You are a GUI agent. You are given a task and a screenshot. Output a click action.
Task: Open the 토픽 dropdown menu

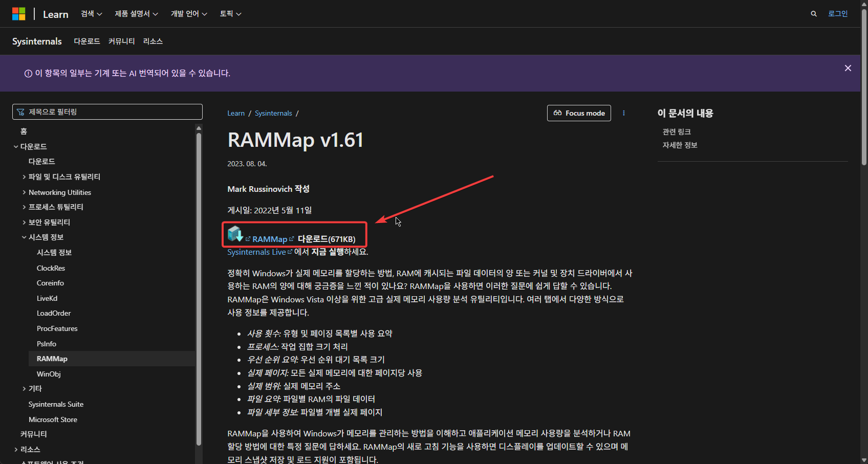(231, 14)
